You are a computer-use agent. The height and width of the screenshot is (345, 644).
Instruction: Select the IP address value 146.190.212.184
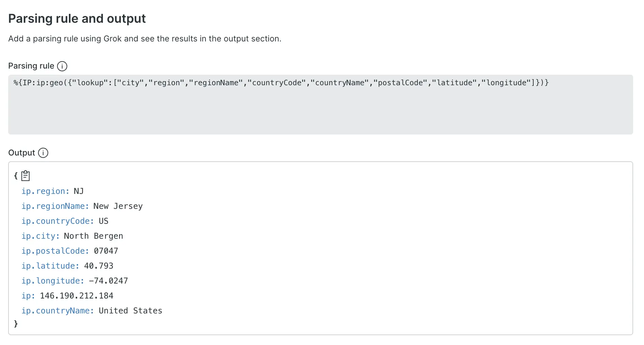click(76, 296)
